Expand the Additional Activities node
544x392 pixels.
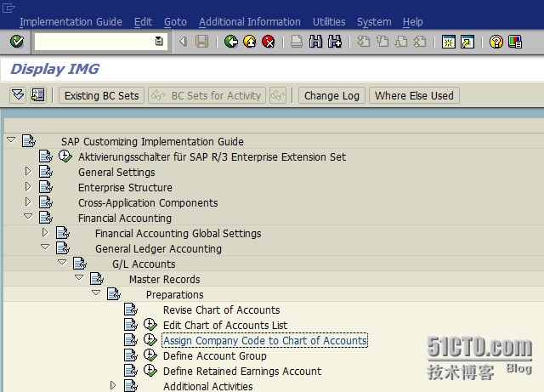(x=113, y=385)
